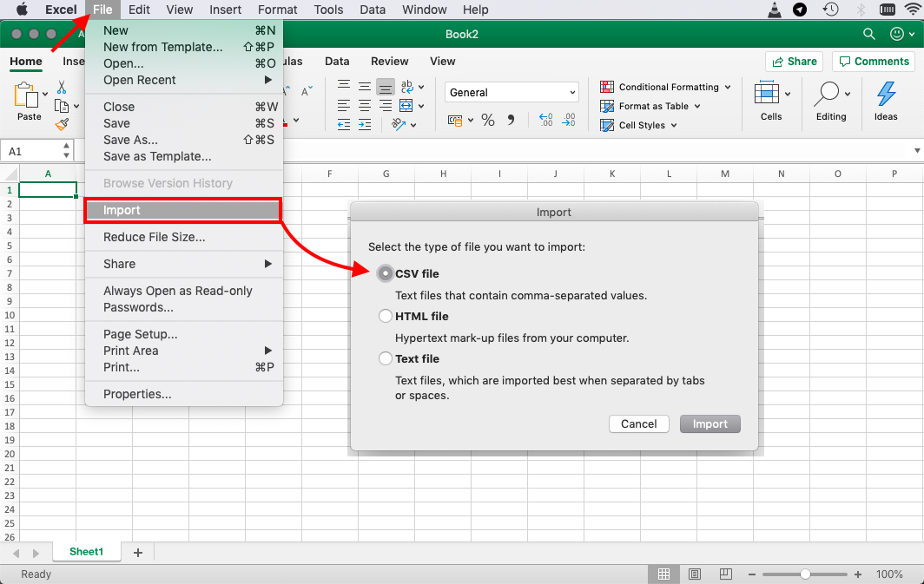
Task: Open the Review ribbon tab
Action: point(389,62)
